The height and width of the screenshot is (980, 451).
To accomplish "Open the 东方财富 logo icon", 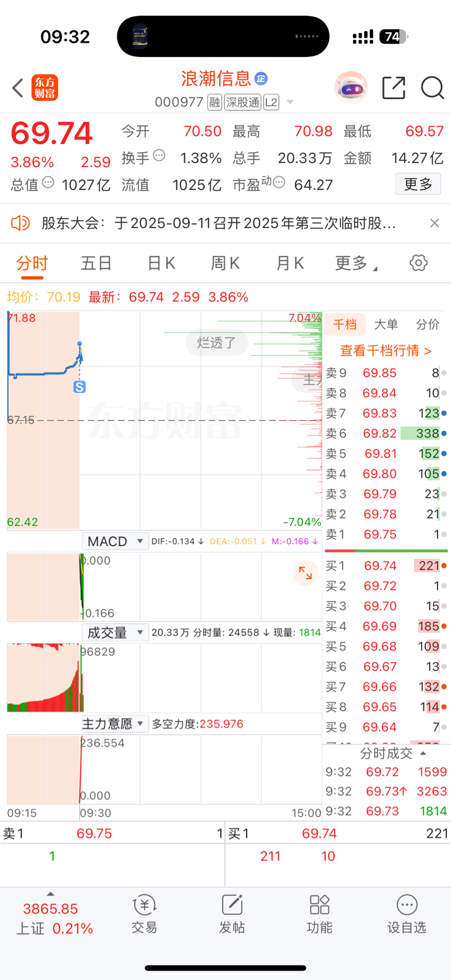I will click(x=45, y=88).
